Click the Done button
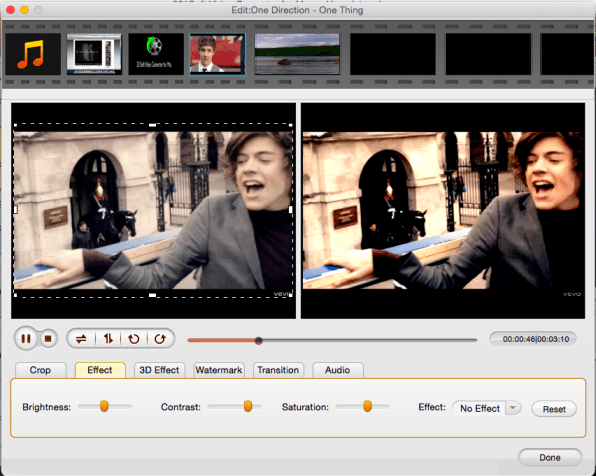The width and height of the screenshot is (596, 476). point(550,457)
